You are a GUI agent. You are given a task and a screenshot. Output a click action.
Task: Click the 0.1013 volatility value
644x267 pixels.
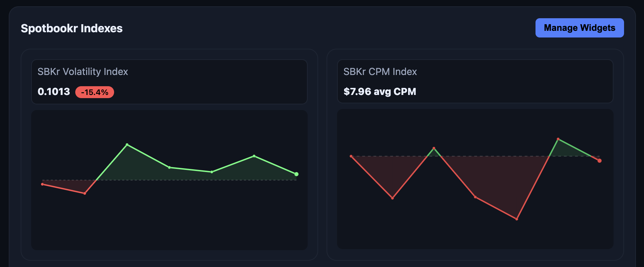(54, 91)
